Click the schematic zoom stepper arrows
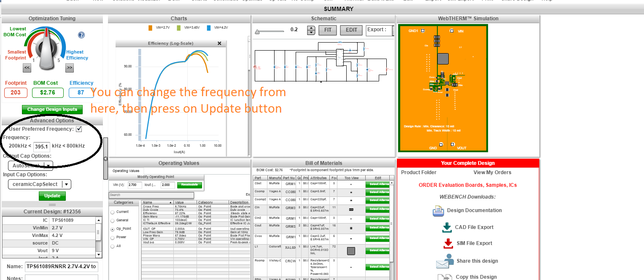 click(x=311, y=30)
